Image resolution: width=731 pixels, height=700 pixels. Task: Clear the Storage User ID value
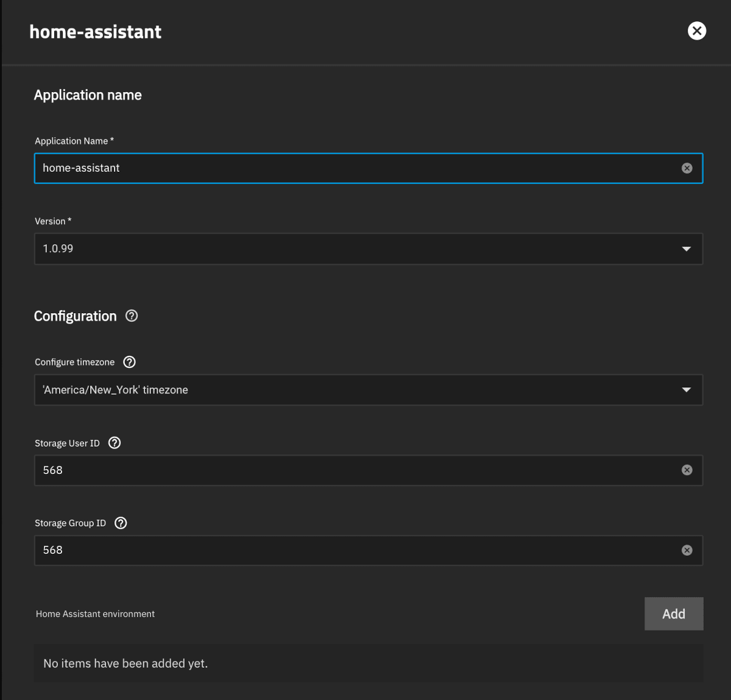tap(687, 470)
